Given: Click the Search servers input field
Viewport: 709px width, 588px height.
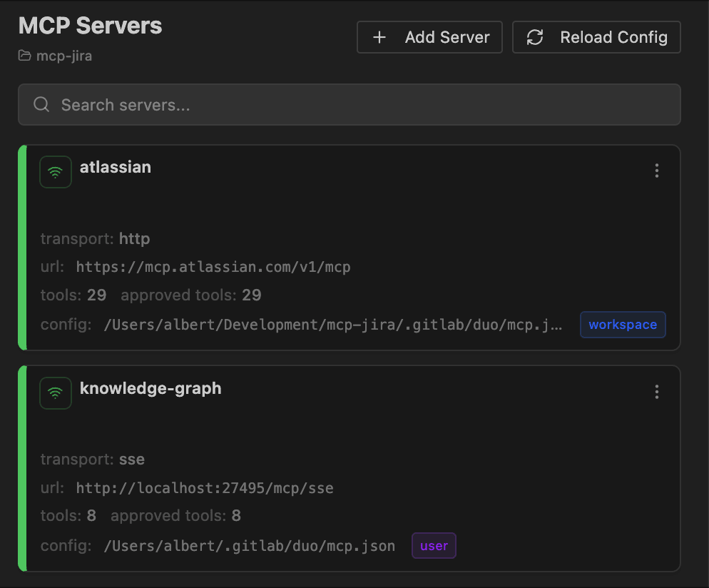Looking at the screenshot, I should click(350, 104).
